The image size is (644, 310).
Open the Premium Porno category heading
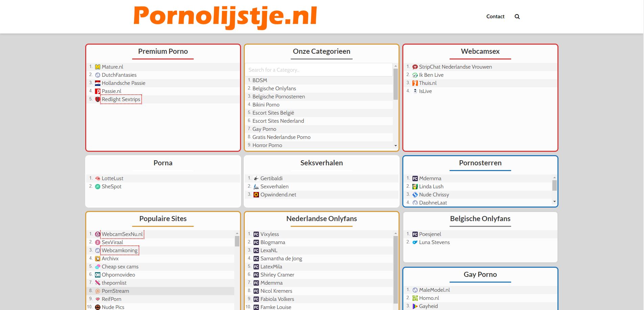(x=163, y=51)
